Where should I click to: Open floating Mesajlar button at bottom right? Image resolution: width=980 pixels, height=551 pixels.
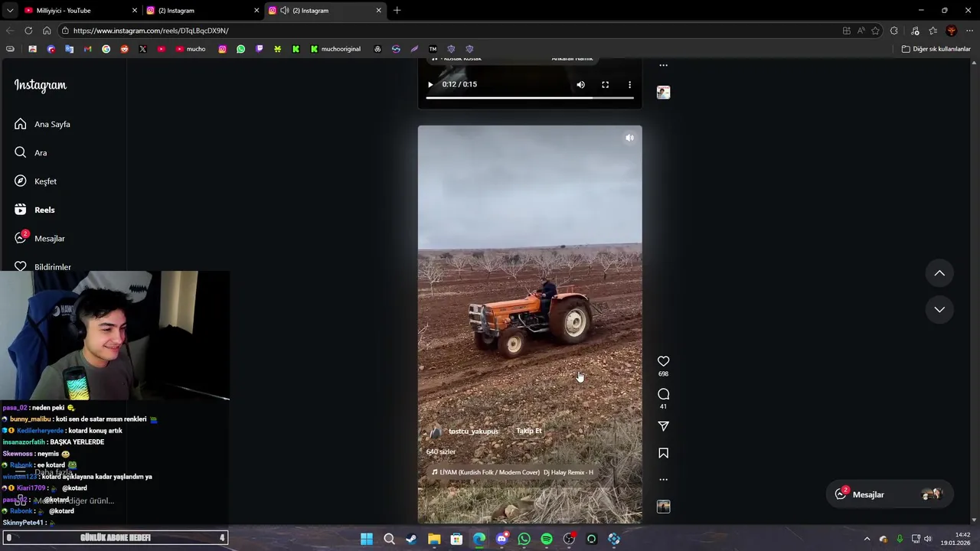pos(889,494)
